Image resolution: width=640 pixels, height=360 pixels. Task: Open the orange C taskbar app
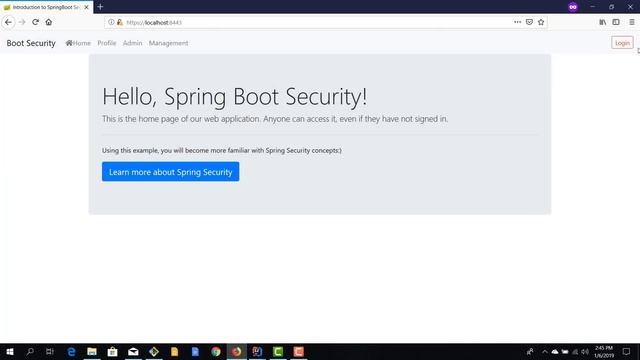tap(298, 351)
